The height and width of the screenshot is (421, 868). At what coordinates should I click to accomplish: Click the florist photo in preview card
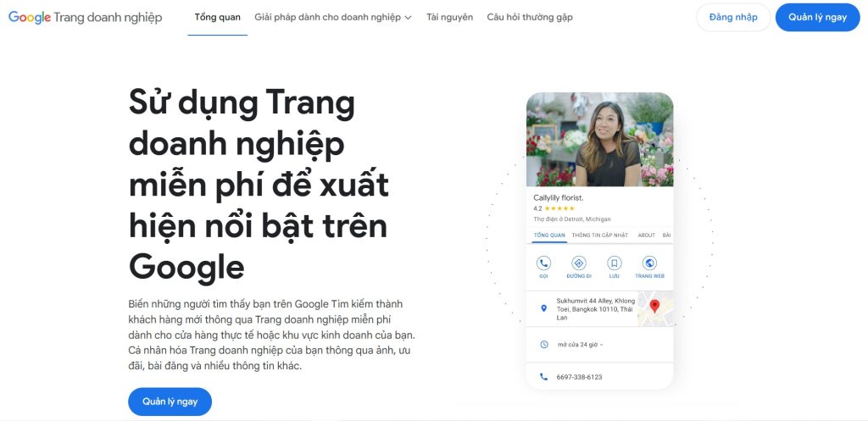click(x=599, y=140)
